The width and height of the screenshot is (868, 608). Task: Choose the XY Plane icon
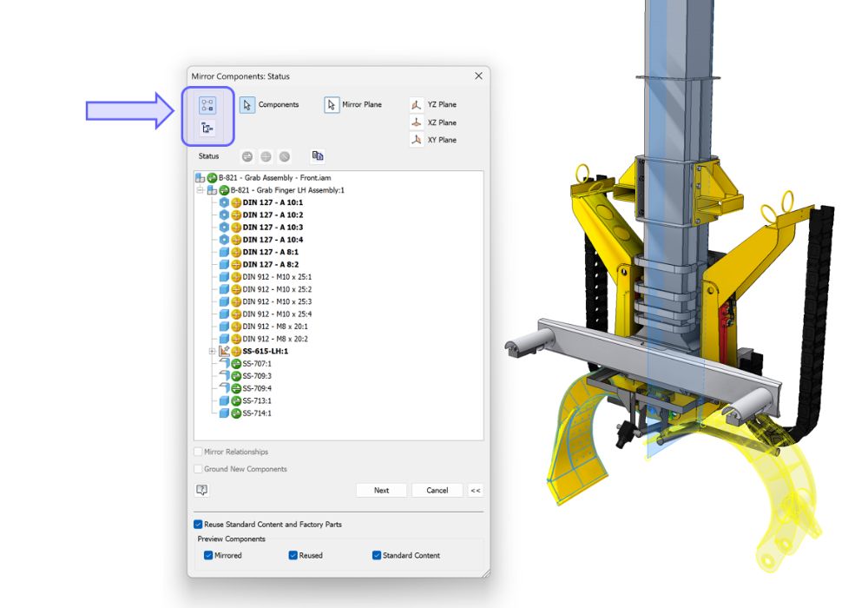click(417, 140)
